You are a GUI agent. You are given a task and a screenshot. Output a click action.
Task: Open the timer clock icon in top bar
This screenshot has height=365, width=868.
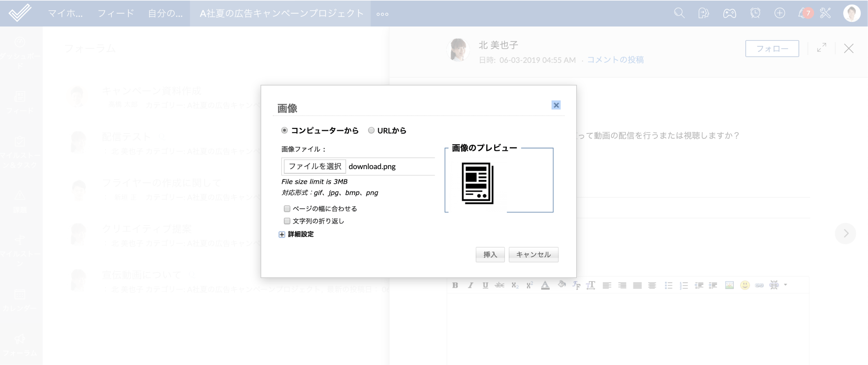click(755, 13)
